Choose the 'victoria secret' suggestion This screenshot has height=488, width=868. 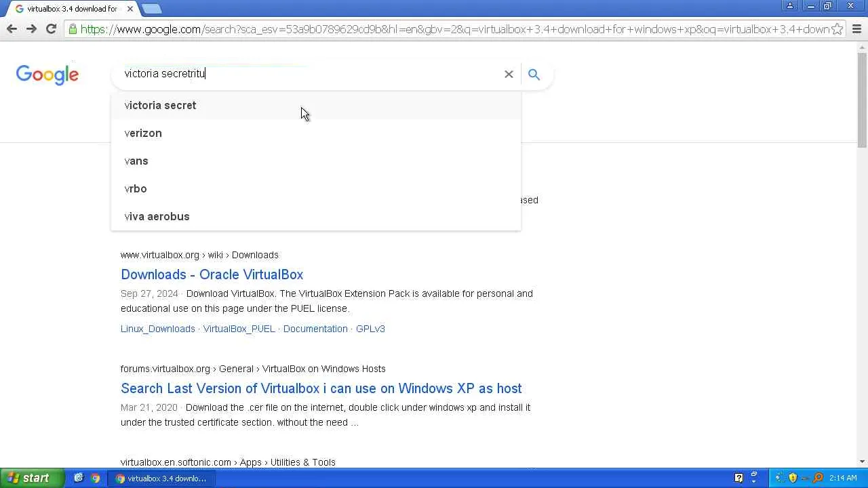[x=316, y=105]
